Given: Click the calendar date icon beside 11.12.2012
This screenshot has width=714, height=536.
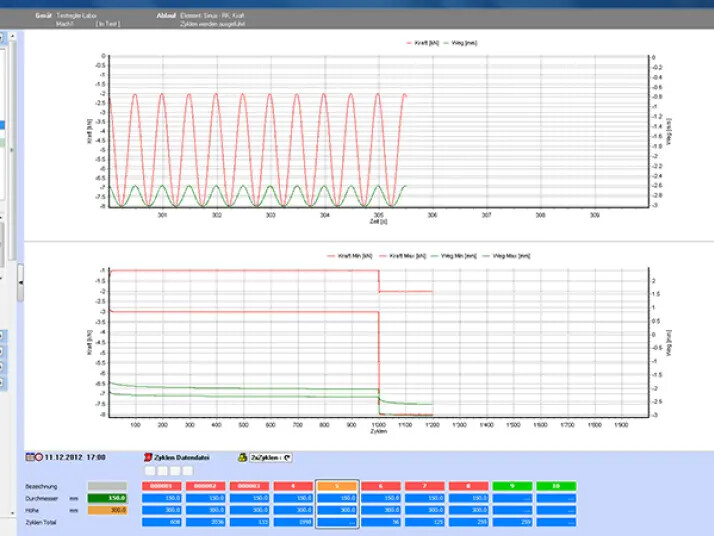Looking at the screenshot, I should (31, 457).
